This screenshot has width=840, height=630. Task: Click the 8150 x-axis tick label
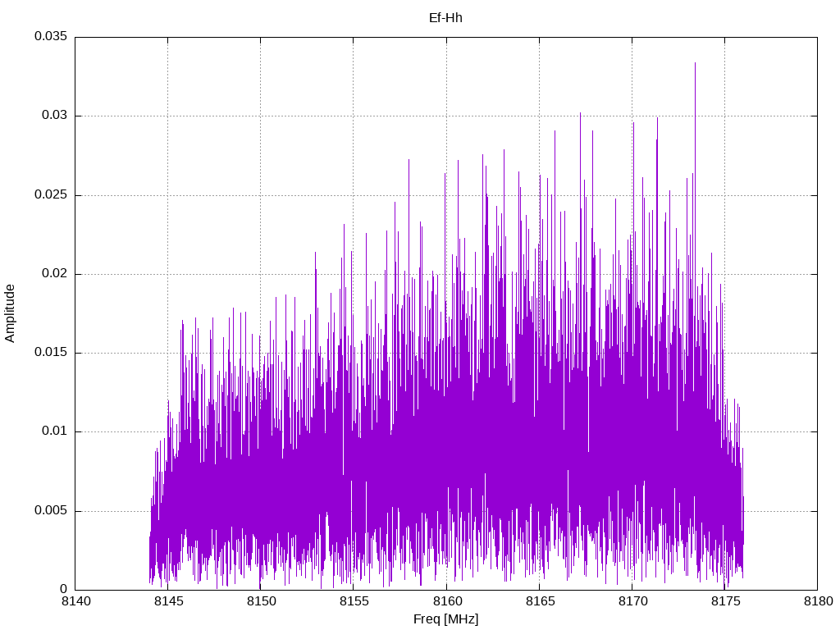(x=262, y=601)
